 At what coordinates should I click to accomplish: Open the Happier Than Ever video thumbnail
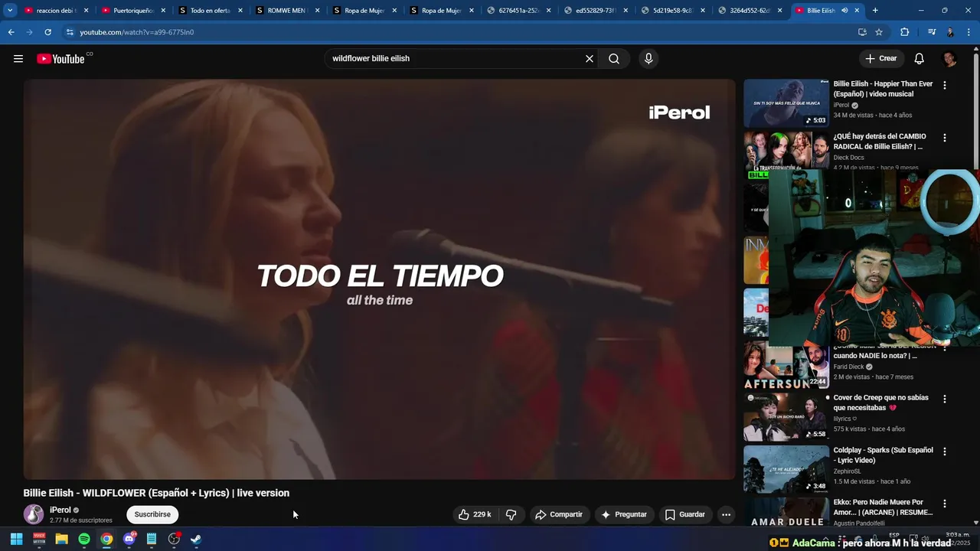click(786, 103)
